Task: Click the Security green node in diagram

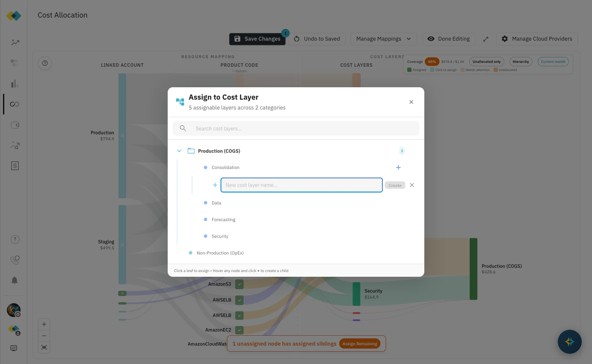Action: [x=356, y=294]
